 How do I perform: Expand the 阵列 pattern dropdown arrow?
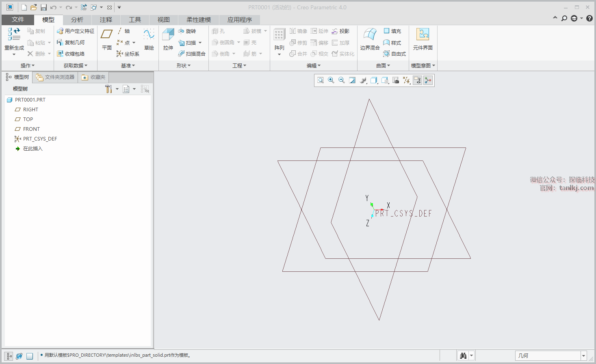(279, 54)
